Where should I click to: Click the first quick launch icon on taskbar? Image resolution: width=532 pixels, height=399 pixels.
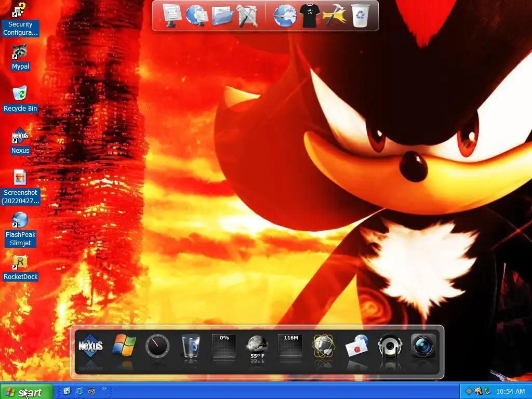click(x=67, y=391)
